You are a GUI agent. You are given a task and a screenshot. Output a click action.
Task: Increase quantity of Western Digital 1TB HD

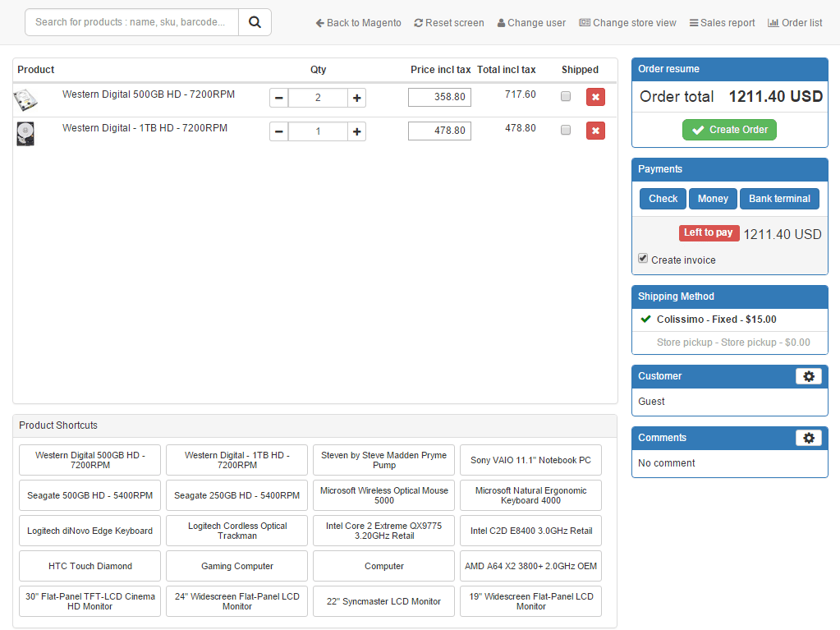click(x=357, y=131)
